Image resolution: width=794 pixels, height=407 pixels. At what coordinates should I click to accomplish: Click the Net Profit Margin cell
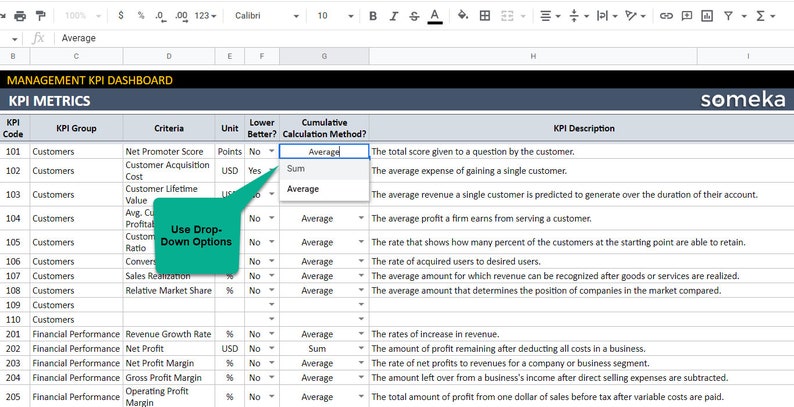169,363
